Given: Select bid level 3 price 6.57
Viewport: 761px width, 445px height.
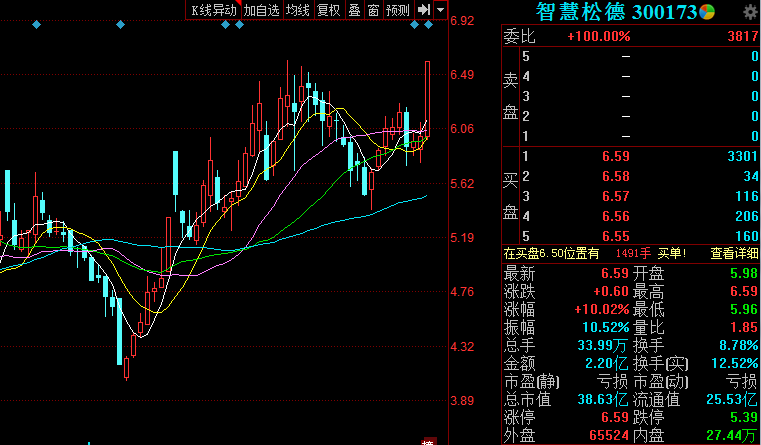Looking at the screenshot, I should coord(616,196).
